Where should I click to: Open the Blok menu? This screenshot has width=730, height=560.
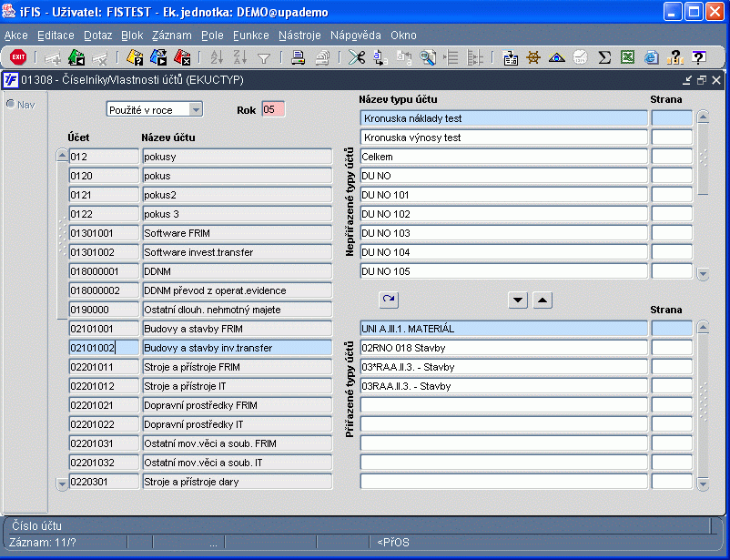coord(132,36)
